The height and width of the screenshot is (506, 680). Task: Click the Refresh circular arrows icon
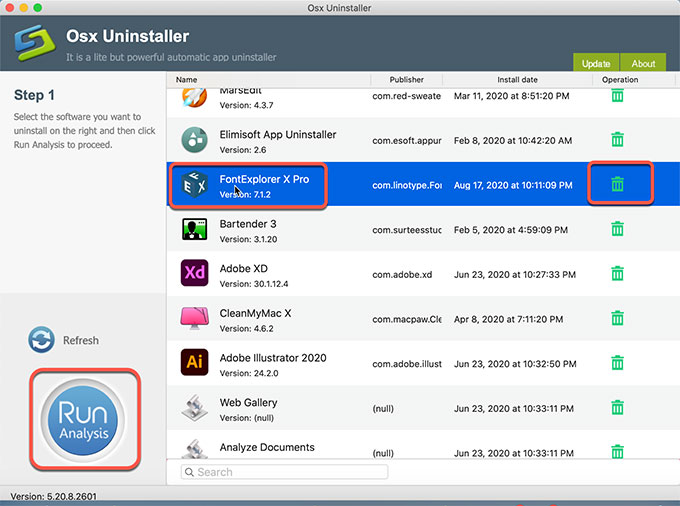coord(42,340)
